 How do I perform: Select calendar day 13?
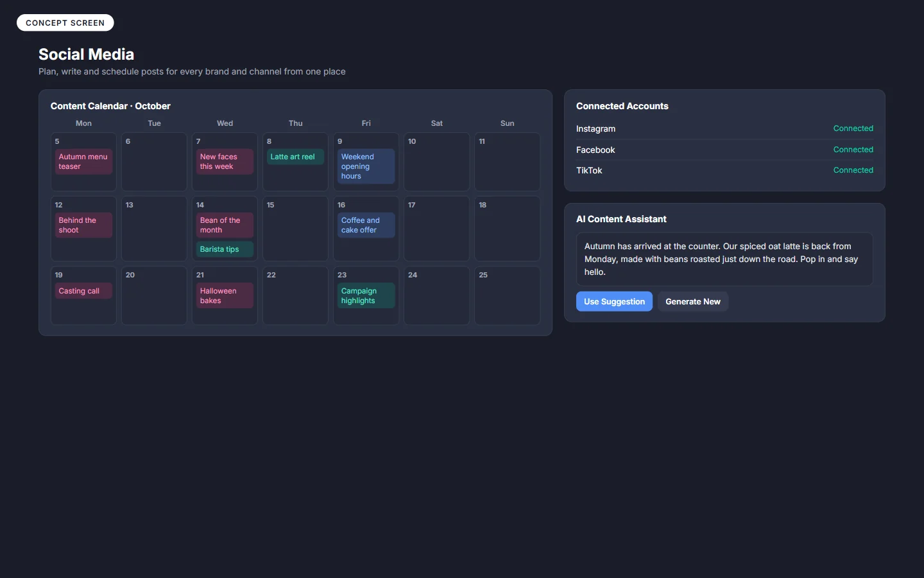(x=154, y=229)
